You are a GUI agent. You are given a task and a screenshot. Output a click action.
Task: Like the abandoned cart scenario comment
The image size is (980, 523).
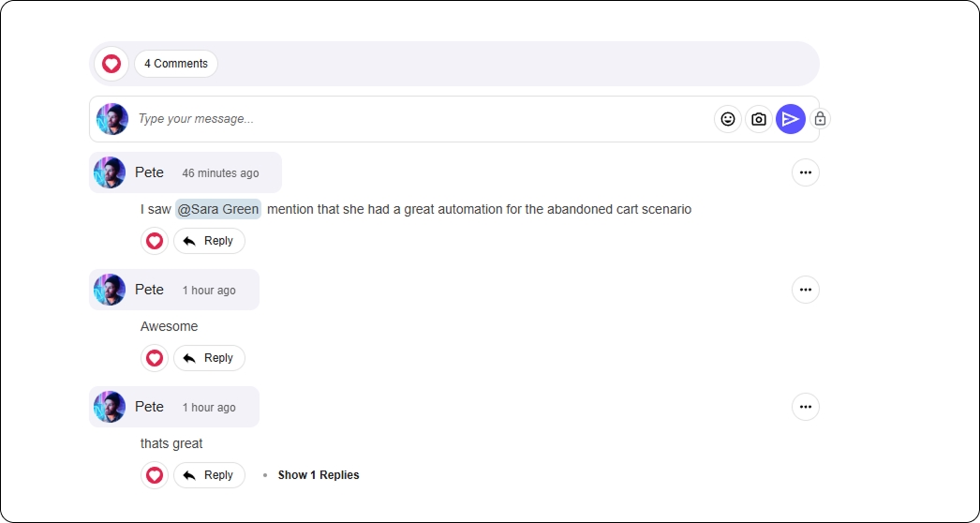tap(155, 241)
